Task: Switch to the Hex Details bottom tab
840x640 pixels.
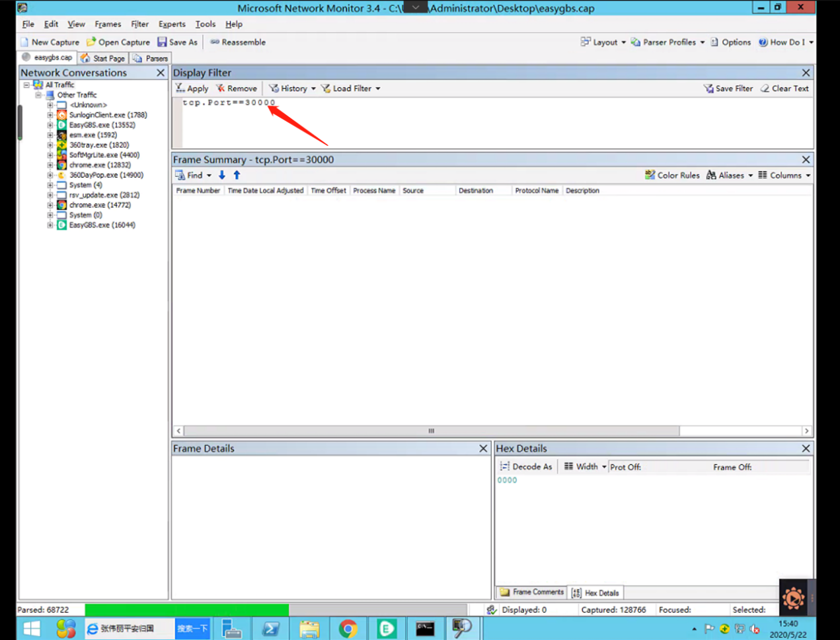Action: click(595, 593)
